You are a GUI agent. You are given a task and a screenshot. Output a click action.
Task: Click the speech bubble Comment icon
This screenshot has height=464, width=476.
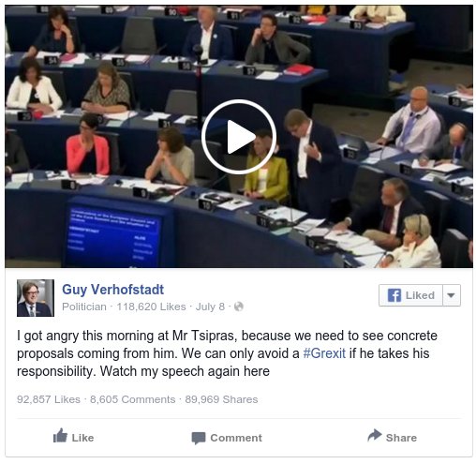pos(199,438)
